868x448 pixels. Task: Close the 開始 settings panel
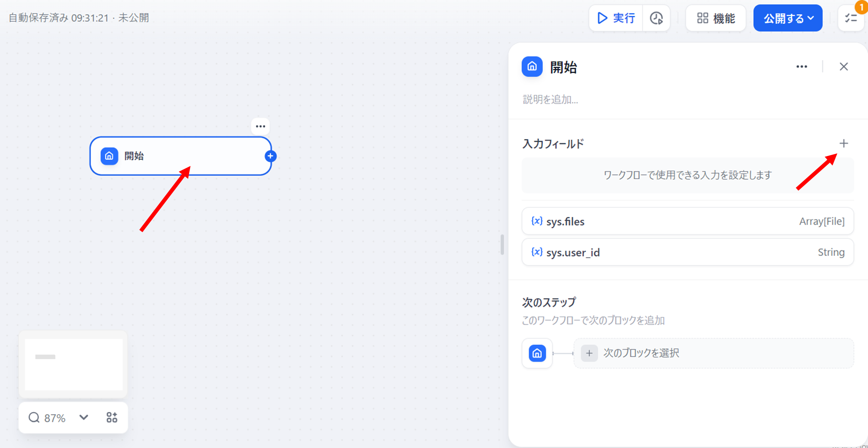(843, 67)
